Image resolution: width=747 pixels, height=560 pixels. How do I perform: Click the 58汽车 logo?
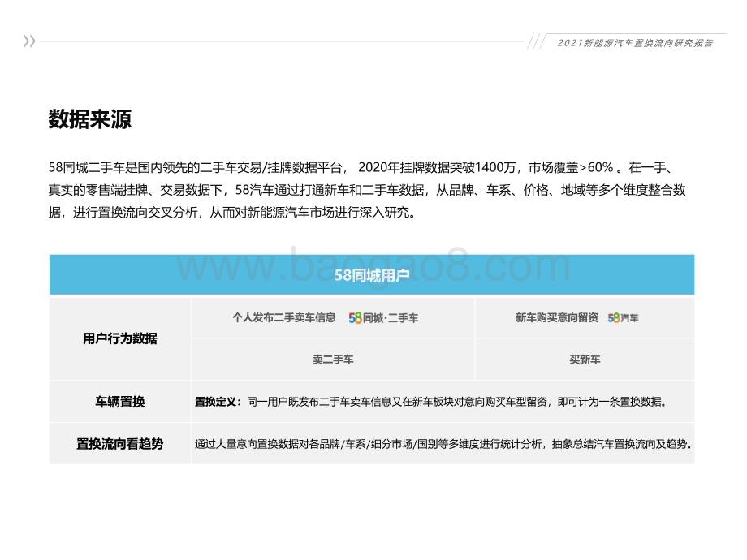[623, 317]
